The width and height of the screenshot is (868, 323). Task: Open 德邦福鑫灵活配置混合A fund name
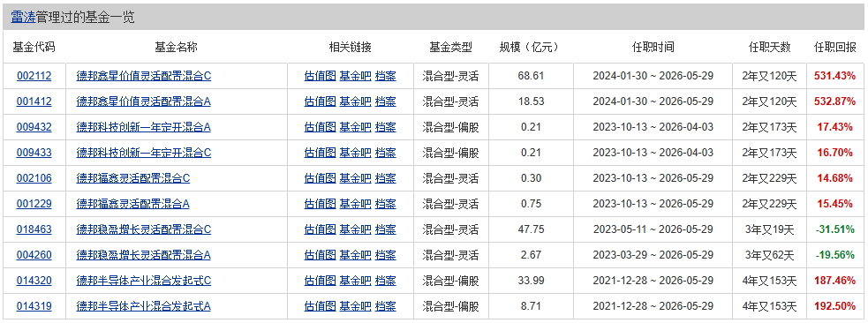click(x=132, y=204)
